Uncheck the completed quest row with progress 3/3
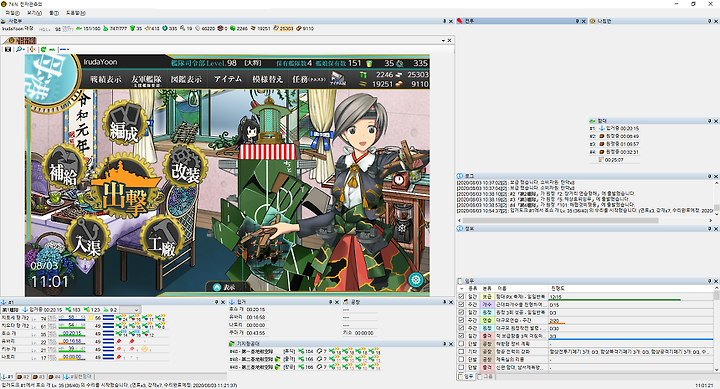The image size is (720, 389). (x=461, y=336)
